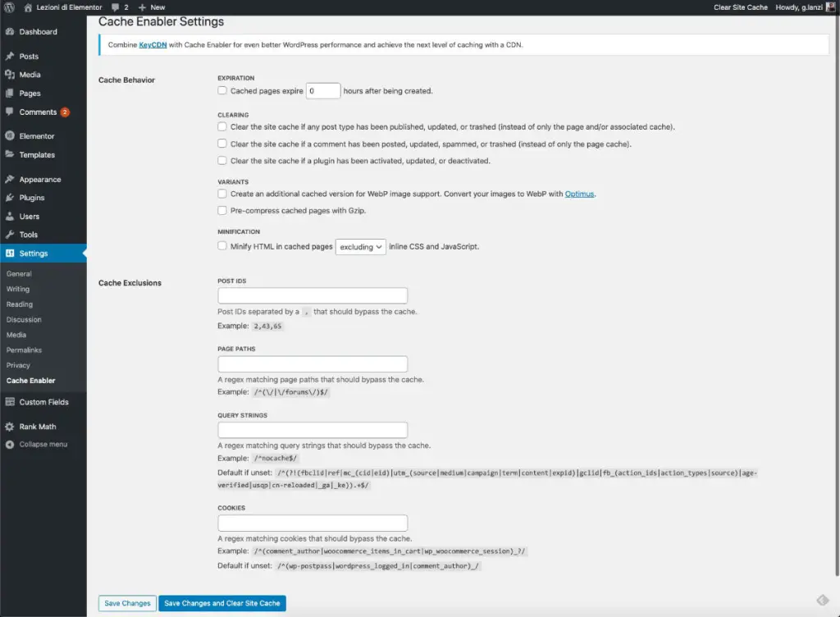Click the Elementor icon in sidebar
Image resolution: width=840 pixels, height=617 pixels.
pos(10,136)
